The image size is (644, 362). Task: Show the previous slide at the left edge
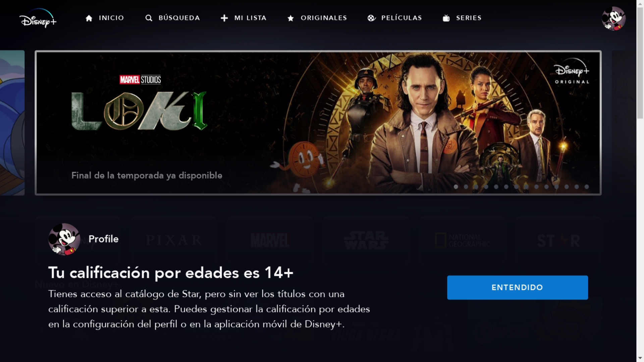pyautogui.click(x=12, y=123)
